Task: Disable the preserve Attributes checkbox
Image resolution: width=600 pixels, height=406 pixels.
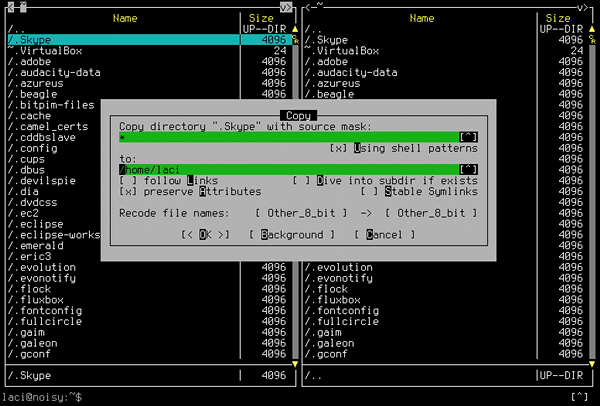Action: pos(126,191)
